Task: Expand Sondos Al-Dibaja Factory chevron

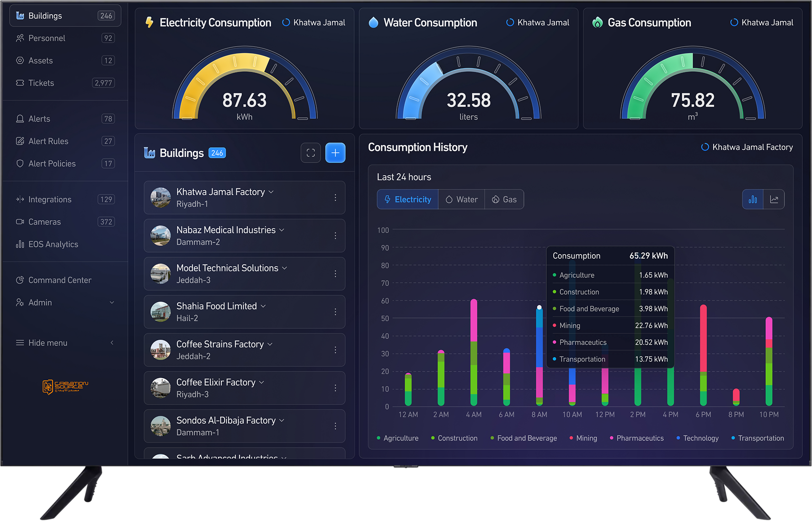Action: tap(282, 420)
